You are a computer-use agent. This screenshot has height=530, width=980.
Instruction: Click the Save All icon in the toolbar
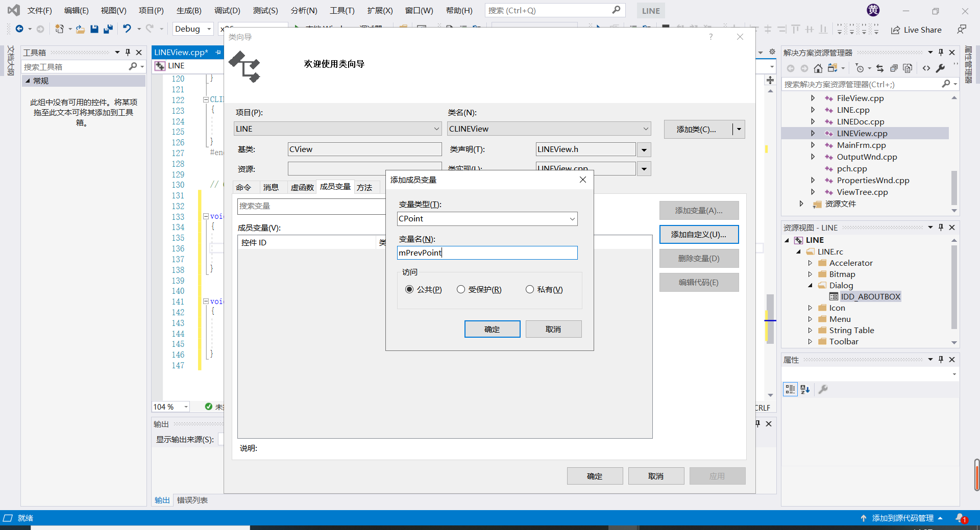[x=108, y=29]
